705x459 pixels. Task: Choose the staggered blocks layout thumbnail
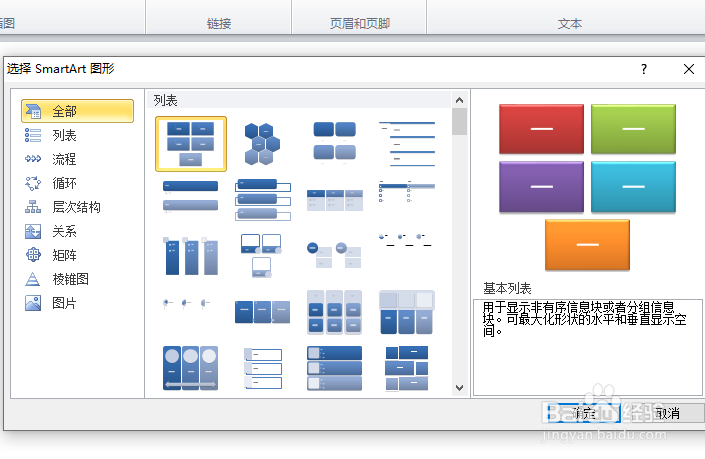(x=406, y=368)
